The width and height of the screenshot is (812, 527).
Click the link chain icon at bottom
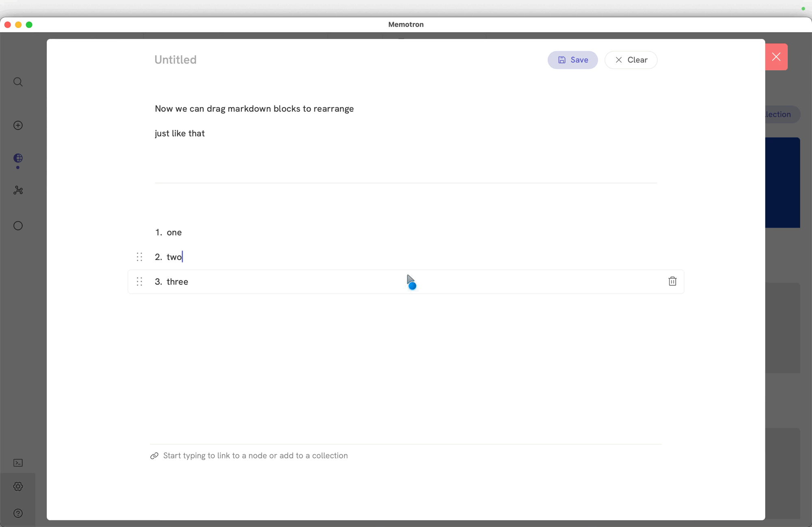point(154,456)
